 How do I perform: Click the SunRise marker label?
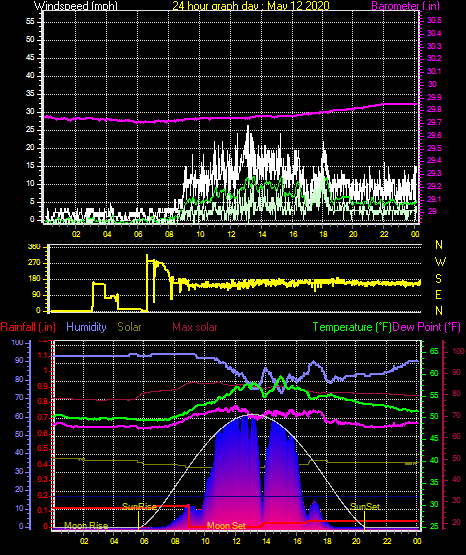coord(139,507)
